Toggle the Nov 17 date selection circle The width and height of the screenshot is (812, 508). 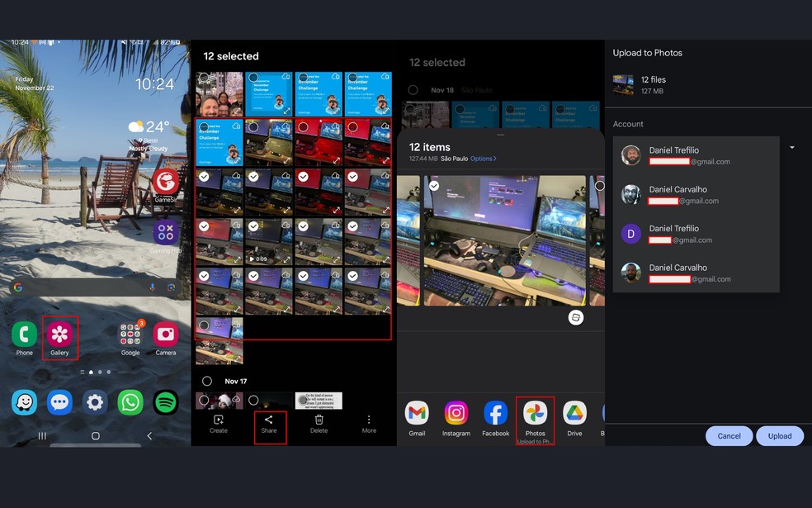(207, 381)
